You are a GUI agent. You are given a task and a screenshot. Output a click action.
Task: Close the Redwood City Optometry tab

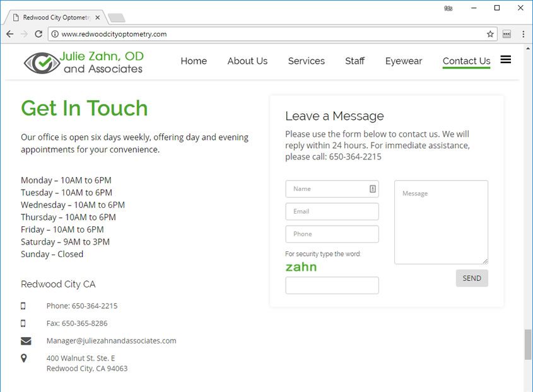pyautogui.click(x=97, y=17)
